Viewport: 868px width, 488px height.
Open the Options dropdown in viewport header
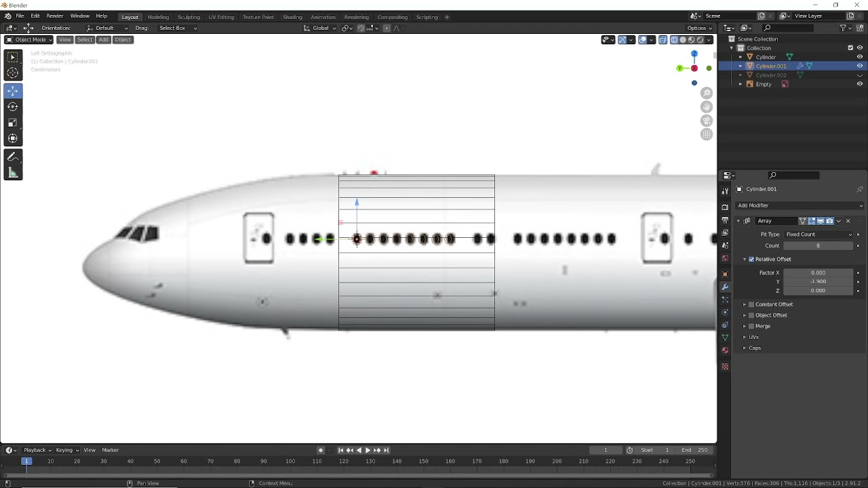(x=699, y=28)
